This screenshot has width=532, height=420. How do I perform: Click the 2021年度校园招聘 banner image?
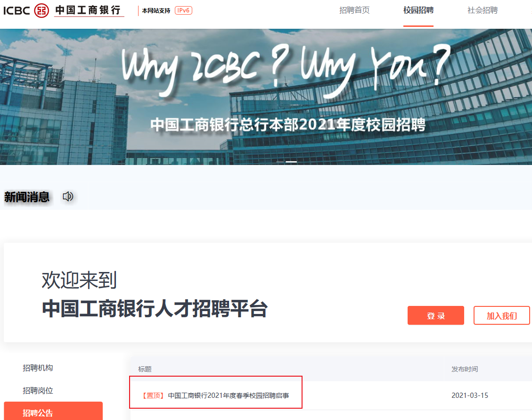click(x=266, y=97)
